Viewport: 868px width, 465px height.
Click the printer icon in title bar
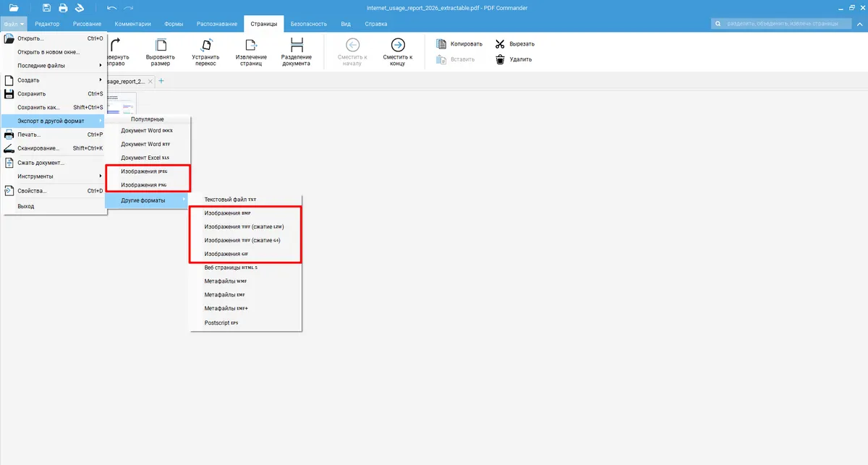[63, 8]
